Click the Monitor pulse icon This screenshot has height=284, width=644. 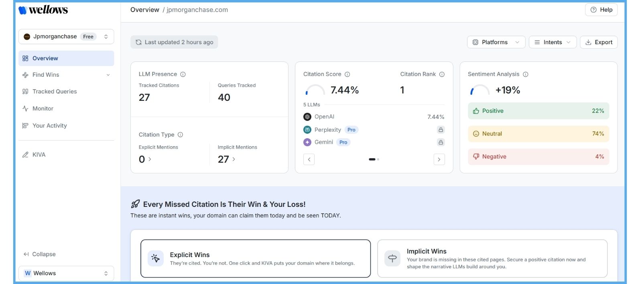point(25,108)
